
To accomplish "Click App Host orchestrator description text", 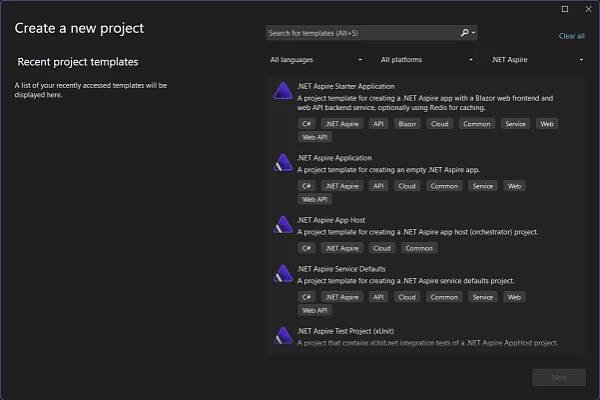I will click(x=417, y=232).
